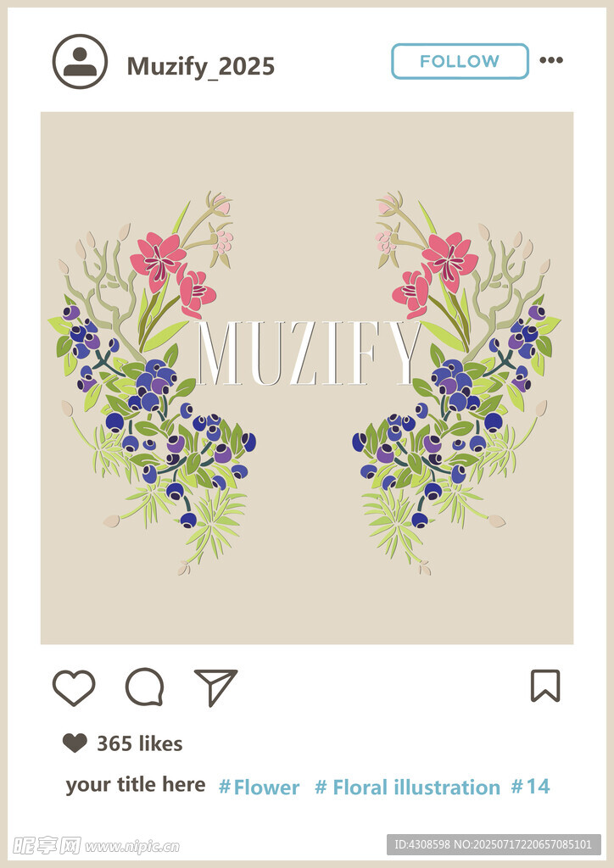
Task: Open the #14 hashtag
Action: pyautogui.click(x=530, y=787)
